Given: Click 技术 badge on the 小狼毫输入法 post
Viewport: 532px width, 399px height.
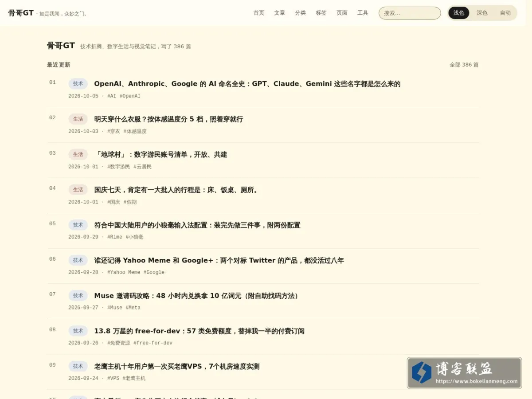Looking at the screenshot, I should coord(78,225).
